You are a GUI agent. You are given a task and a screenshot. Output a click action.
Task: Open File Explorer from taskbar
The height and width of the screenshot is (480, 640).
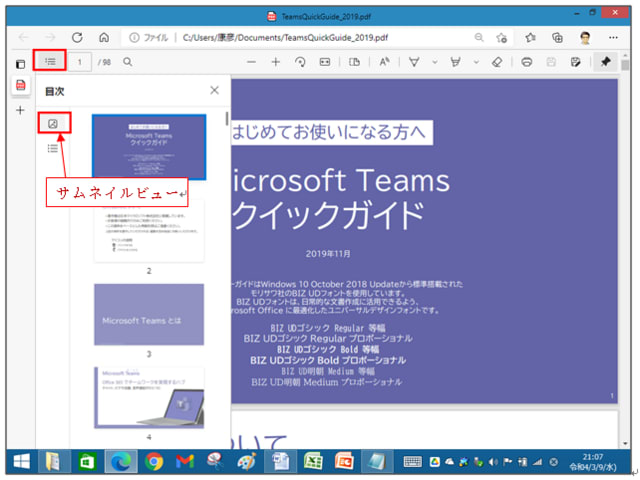[53, 462]
